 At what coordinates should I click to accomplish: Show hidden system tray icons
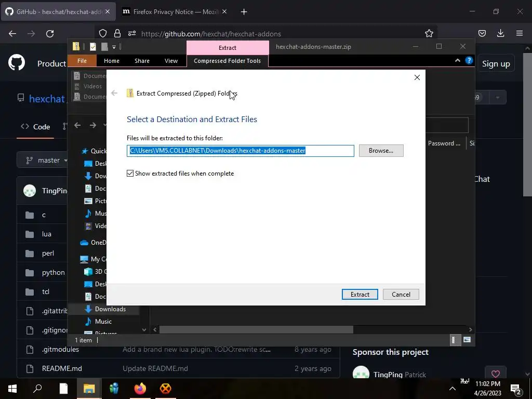click(x=453, y=389)
